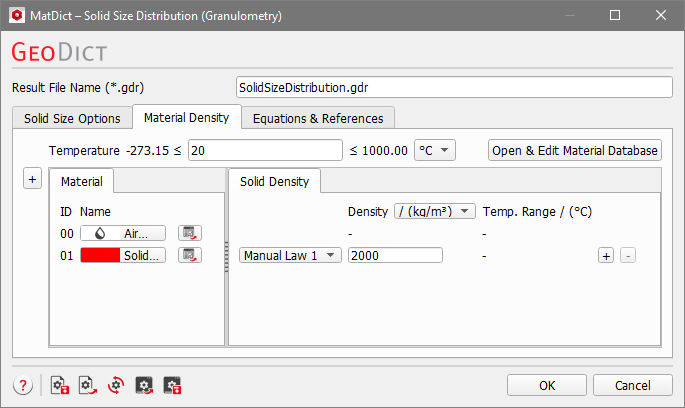This screenshot has width=685, height=408.
Task: Save settings to project (dark gear with disk)
Action: click(x=172, y=385)
